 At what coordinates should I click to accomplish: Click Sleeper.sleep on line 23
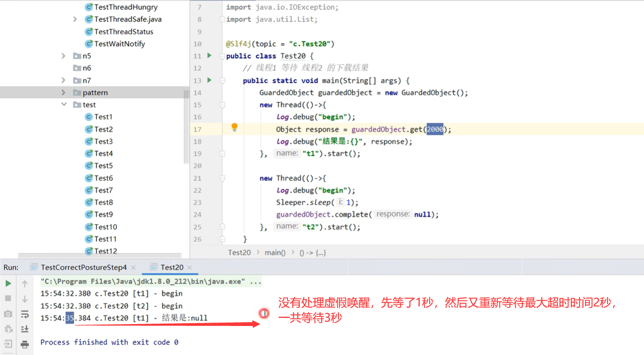coord(304,202)
